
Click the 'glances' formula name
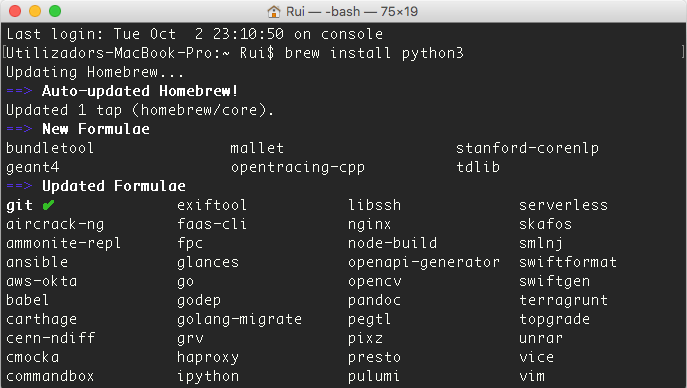point(208,262)
